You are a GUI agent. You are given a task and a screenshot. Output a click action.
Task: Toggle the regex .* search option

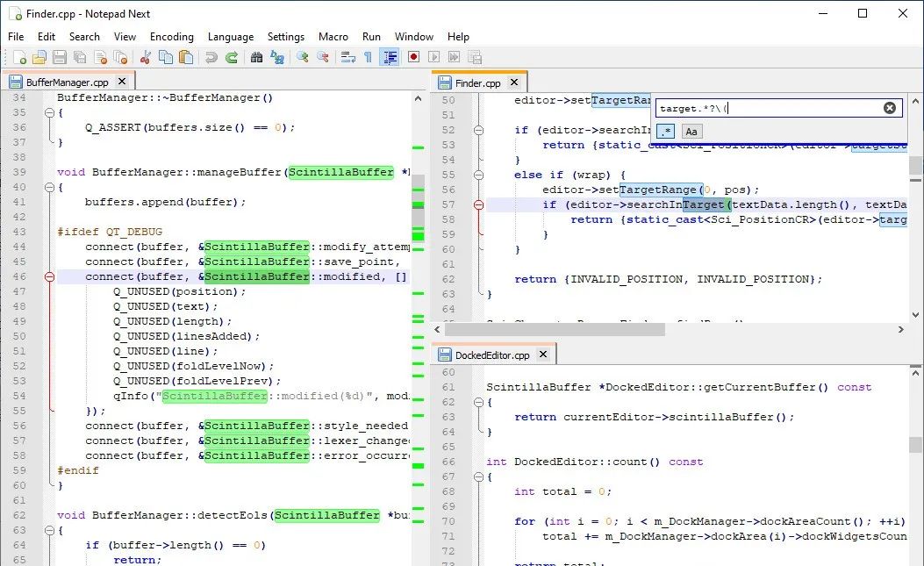[x=665, y=132]
